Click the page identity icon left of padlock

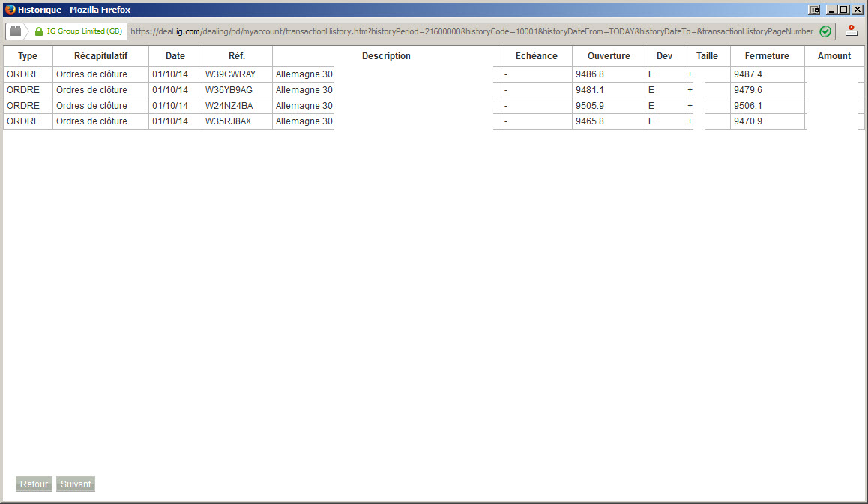point(16,31)
